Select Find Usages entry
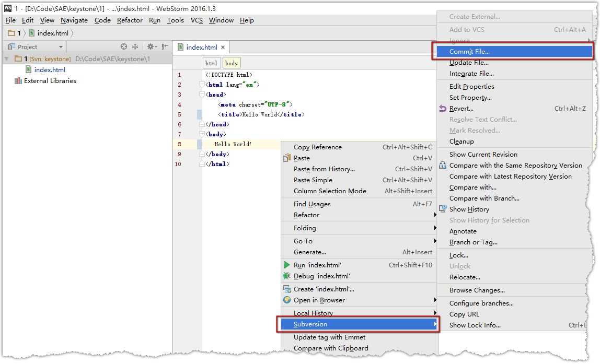The height and width of the screenshot is (364, 600). point(359,204)
